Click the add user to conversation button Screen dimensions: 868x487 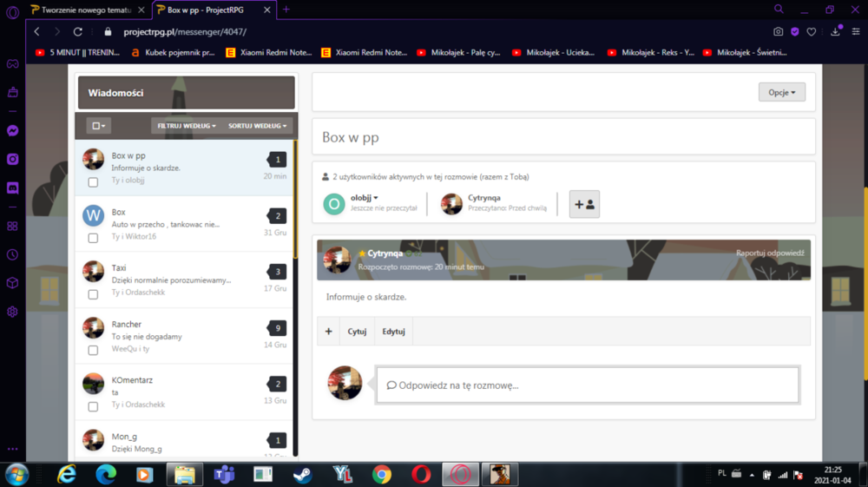click(584, 204)
